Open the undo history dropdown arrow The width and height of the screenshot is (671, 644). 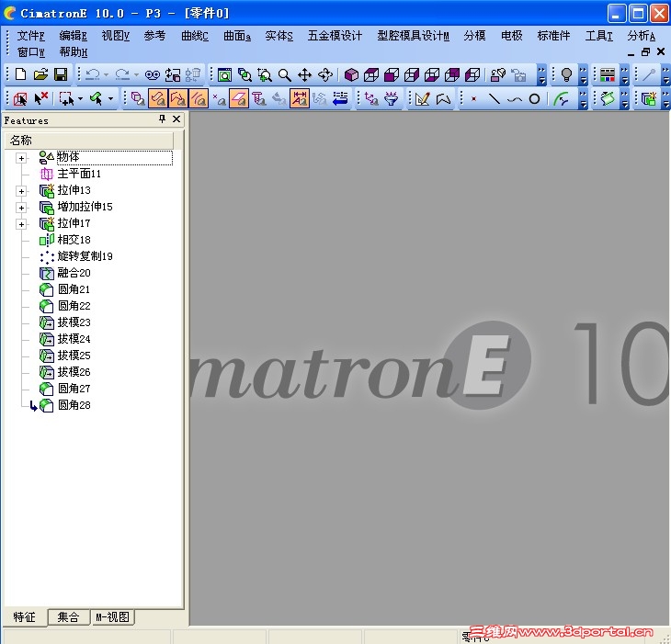coord(106,75)
